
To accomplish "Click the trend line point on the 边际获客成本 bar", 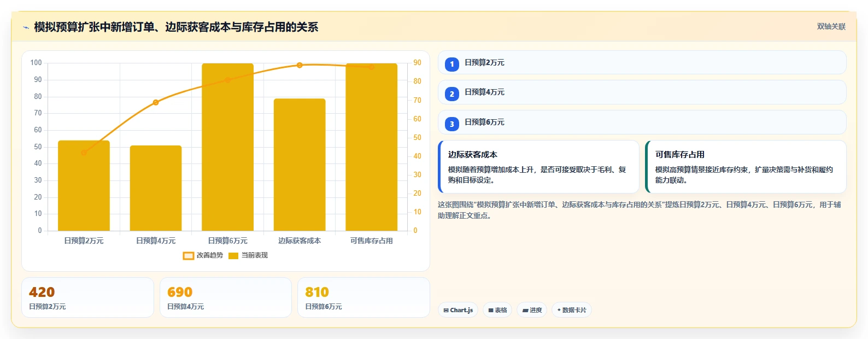I will [300, 65].
